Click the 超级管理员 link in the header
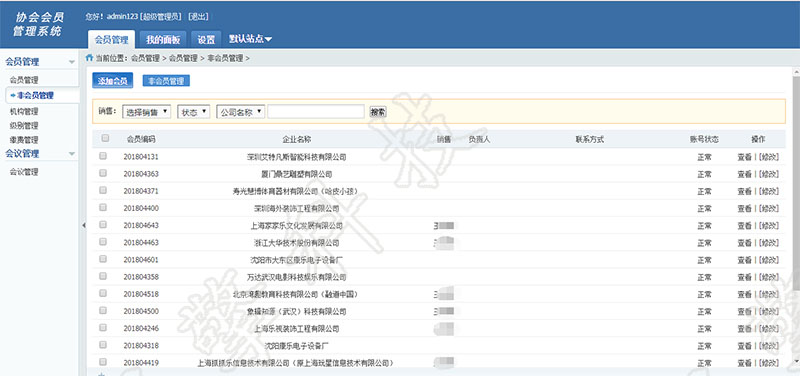The image size is (800, 376). [161, 16]
